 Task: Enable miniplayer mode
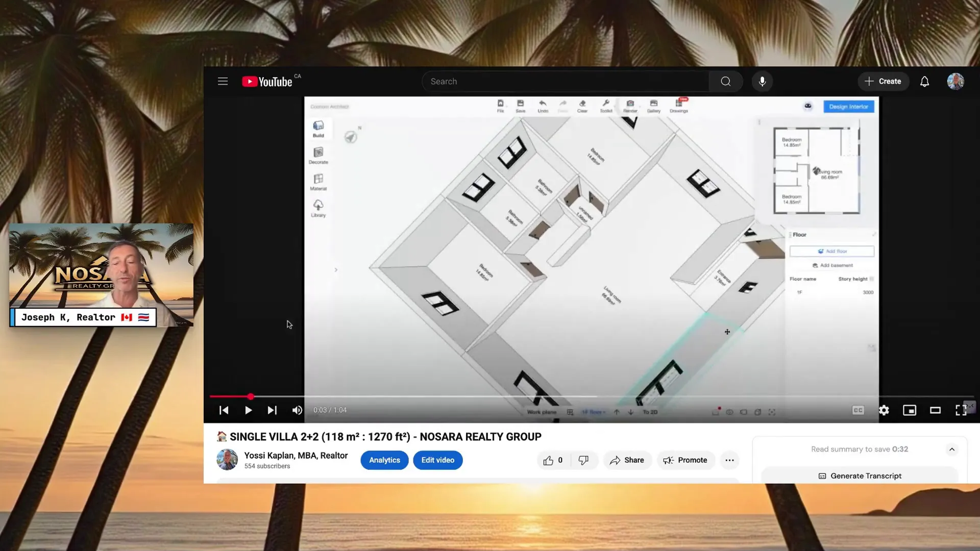pos(910,410)
